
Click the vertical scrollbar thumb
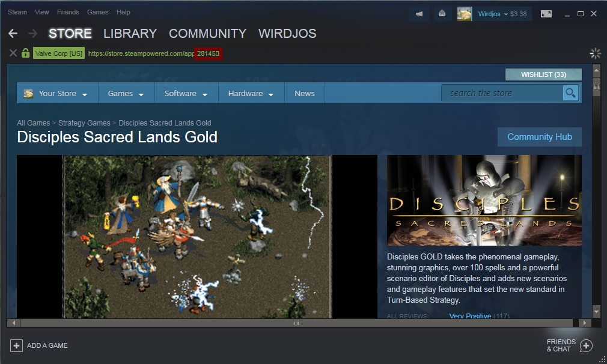coord(596,86)
